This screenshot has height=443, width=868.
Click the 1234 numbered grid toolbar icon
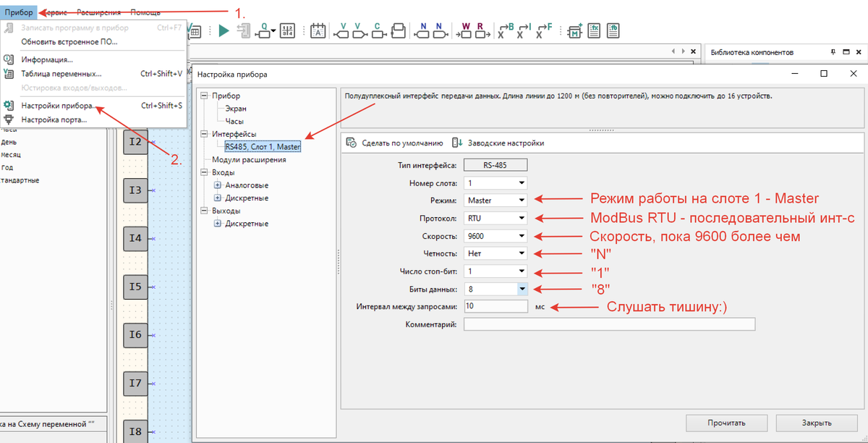[287, 30]
